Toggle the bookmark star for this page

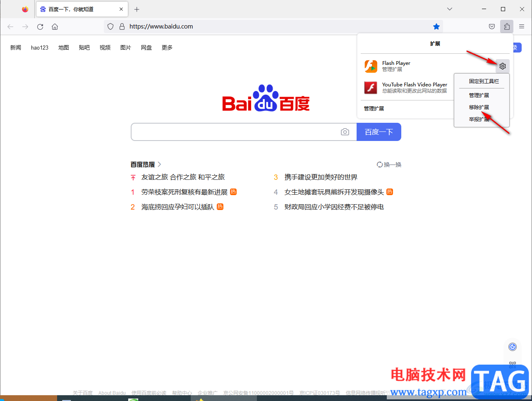click(x=436, y=26)
